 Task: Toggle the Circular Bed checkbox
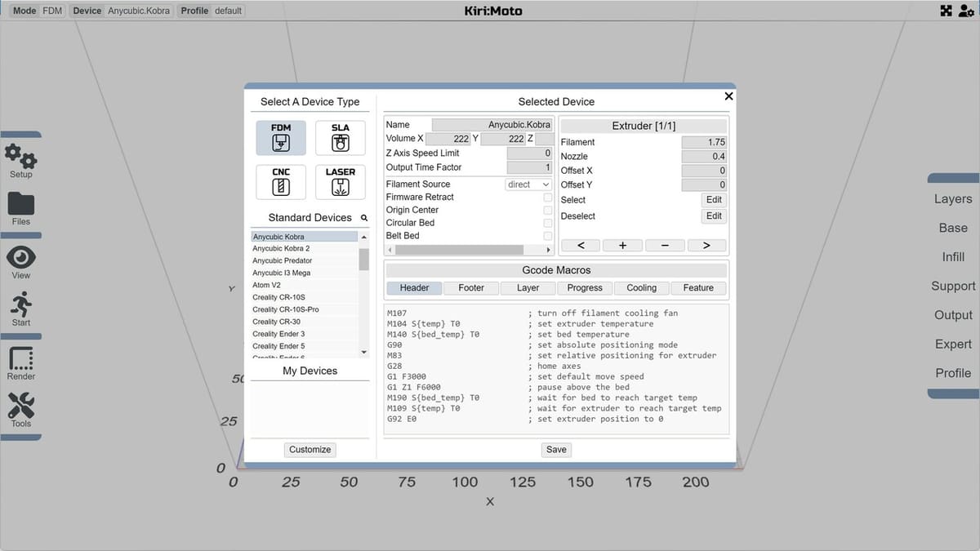point(548,223)
